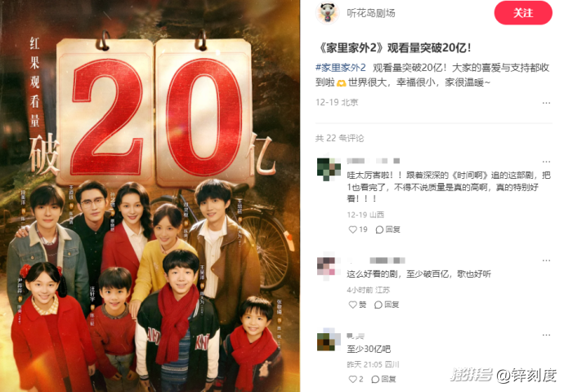This screenshot has width=564, height=392.
Task: Click the 听花岛剧场 account name
Action: tap(371, 13)
